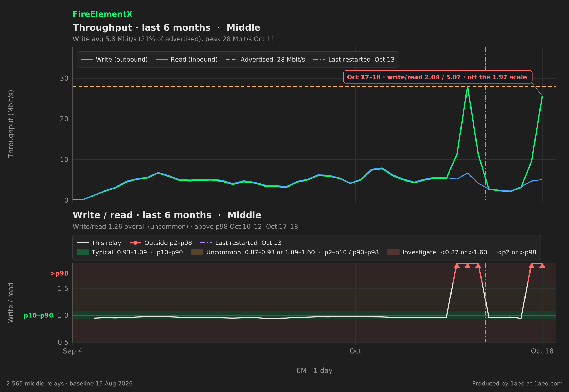Click the Write avg 5.8 Mbit/s subtitle

point(174,39)
